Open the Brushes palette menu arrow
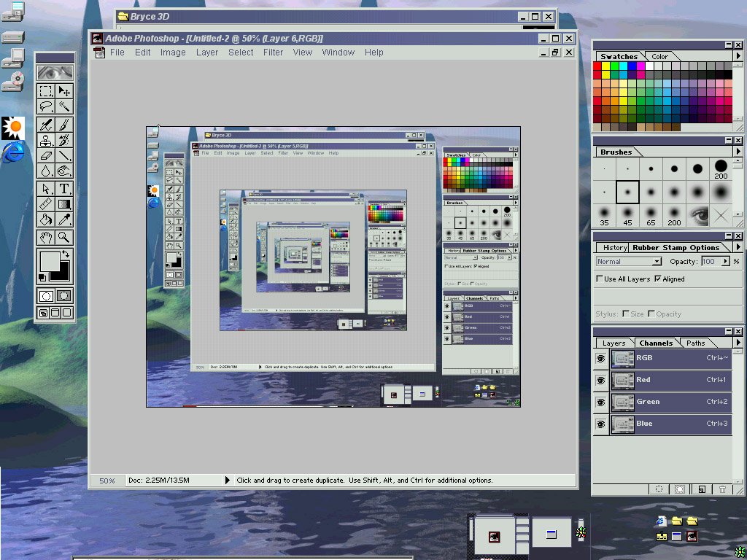 tap(738, 152)
